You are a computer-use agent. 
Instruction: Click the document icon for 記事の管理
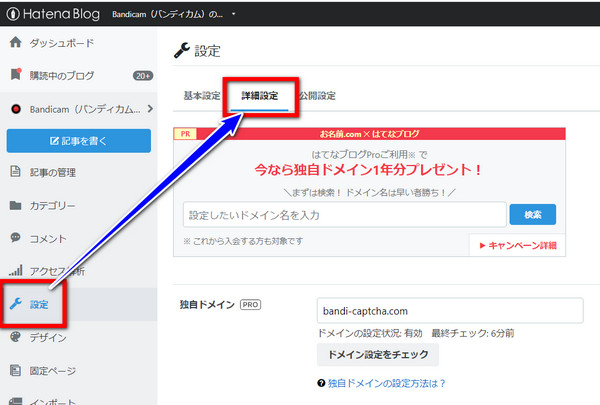pyautogui.click(x=15, y=171)
